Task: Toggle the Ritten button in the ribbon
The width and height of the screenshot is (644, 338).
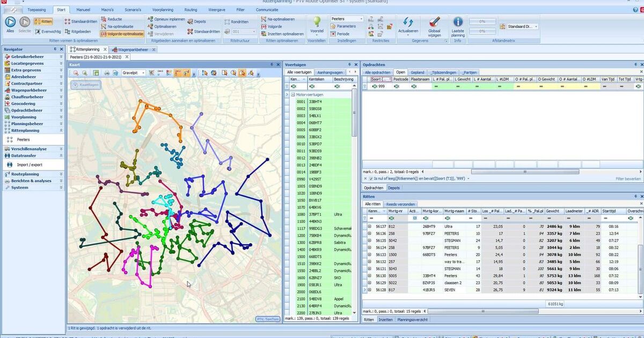Action: 43,21
